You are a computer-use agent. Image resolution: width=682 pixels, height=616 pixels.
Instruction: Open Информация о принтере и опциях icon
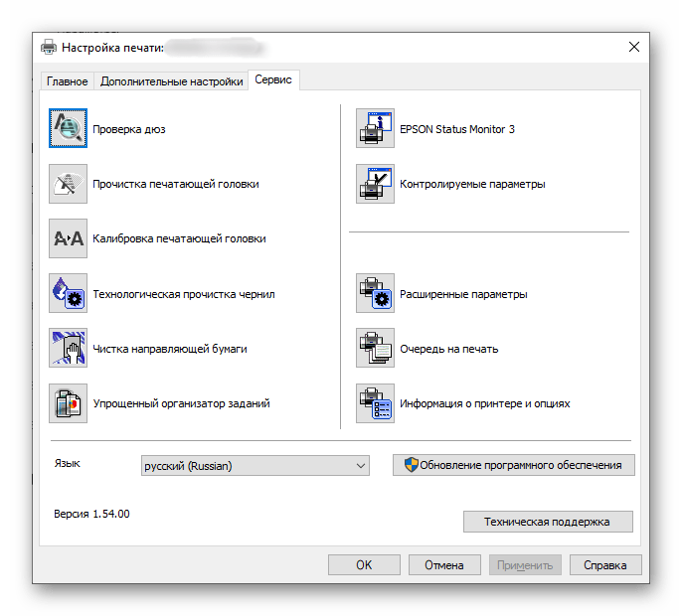coord(375,403)
